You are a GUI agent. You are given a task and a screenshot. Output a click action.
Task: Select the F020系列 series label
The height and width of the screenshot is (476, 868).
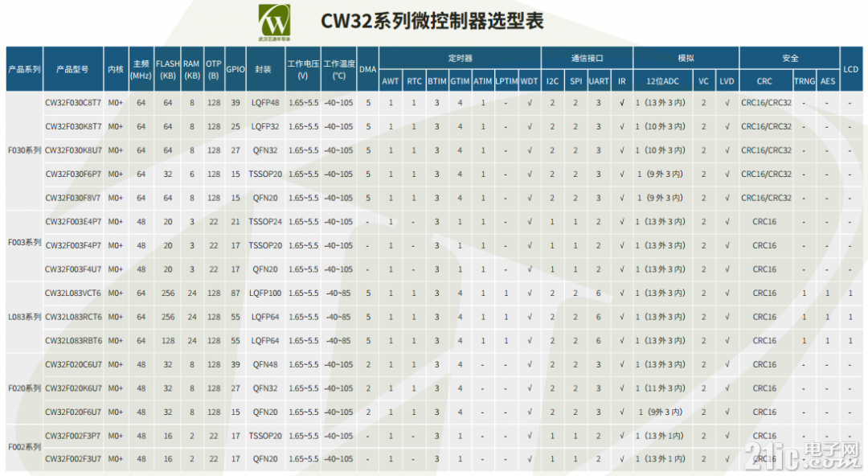24,388
